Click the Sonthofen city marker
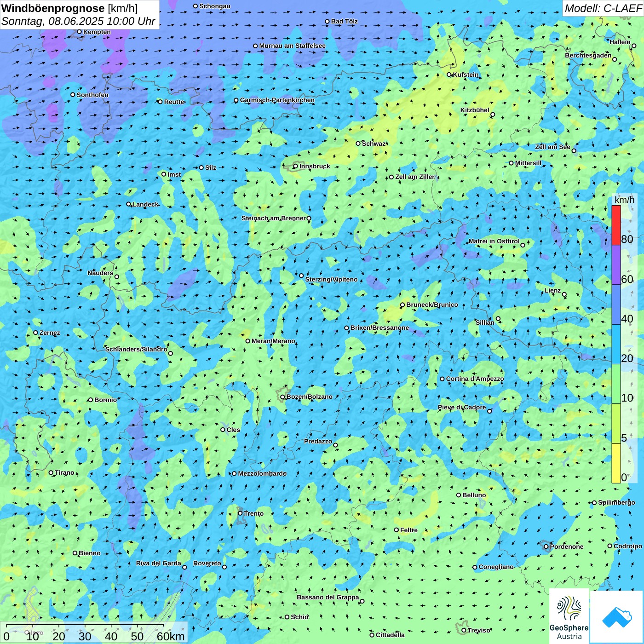 (73, 95)
